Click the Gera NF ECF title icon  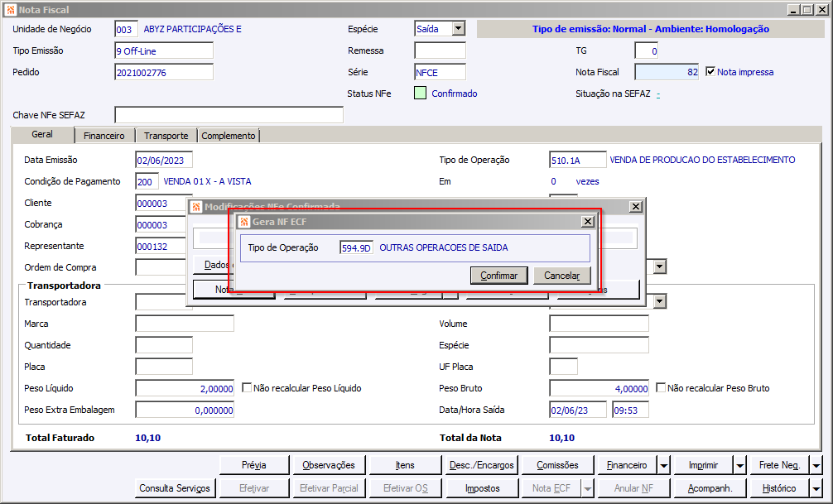(x=244, y=222)
